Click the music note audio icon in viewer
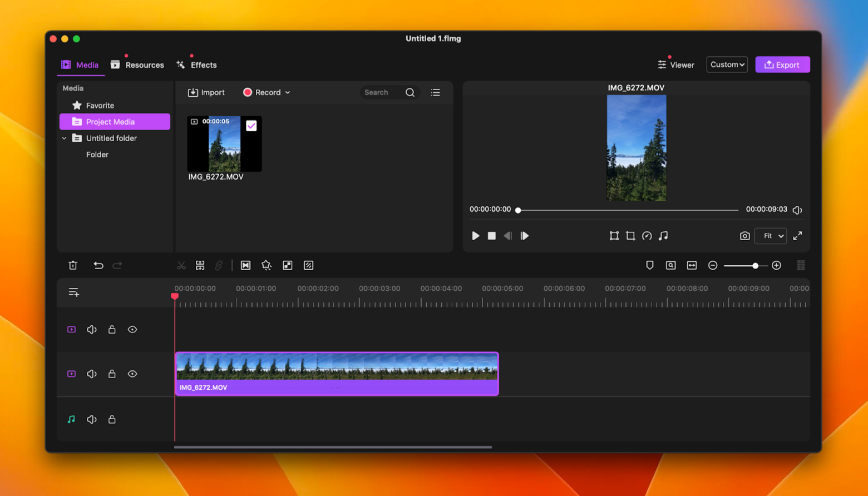Viewport: 868px width, 496px height. pos(663,236)
